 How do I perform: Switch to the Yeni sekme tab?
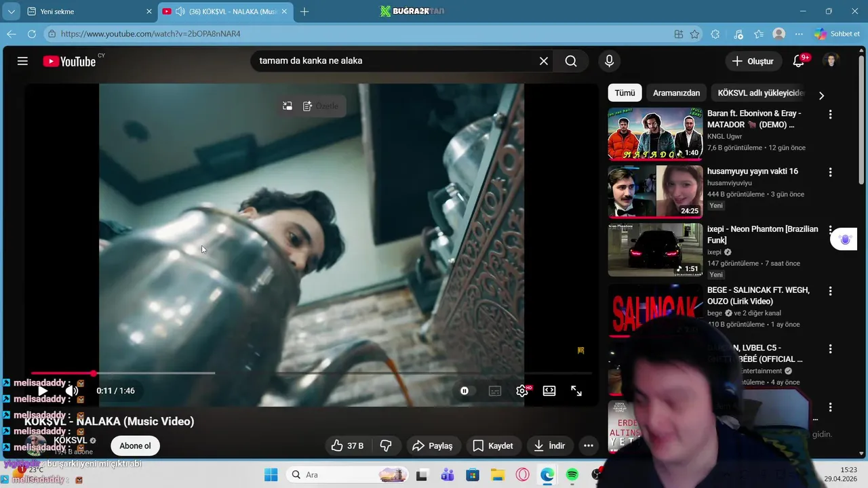87,12
